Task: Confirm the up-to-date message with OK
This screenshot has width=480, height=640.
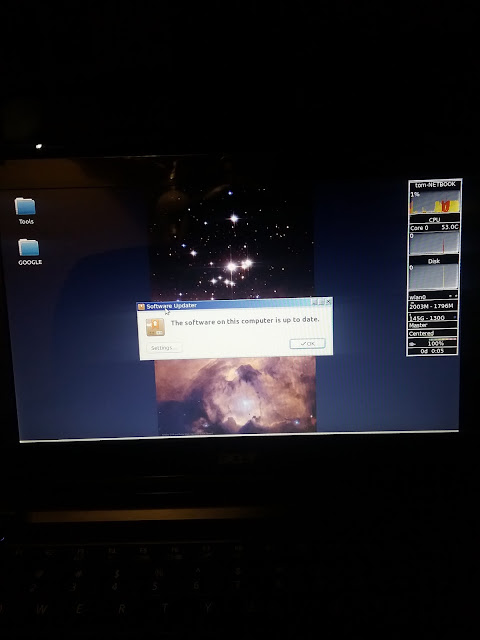Action: click(x=307, y=343)
